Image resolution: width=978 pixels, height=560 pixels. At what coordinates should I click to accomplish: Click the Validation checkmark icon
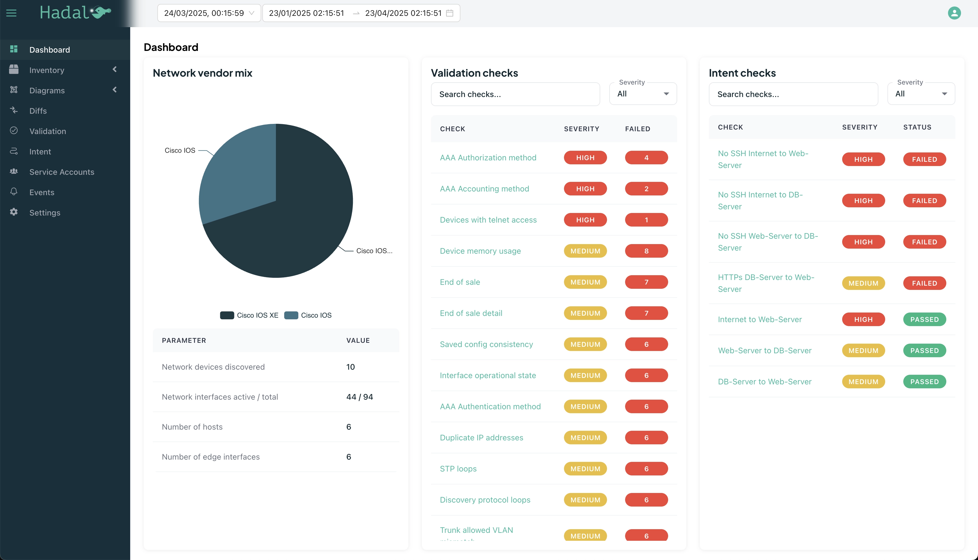(14, 131)
